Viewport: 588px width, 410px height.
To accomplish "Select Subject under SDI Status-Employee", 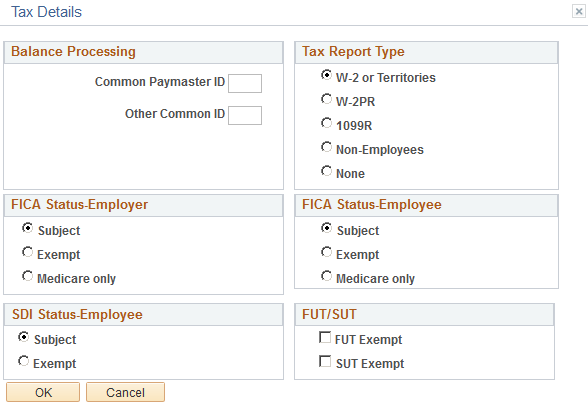I will pos(24,337).
